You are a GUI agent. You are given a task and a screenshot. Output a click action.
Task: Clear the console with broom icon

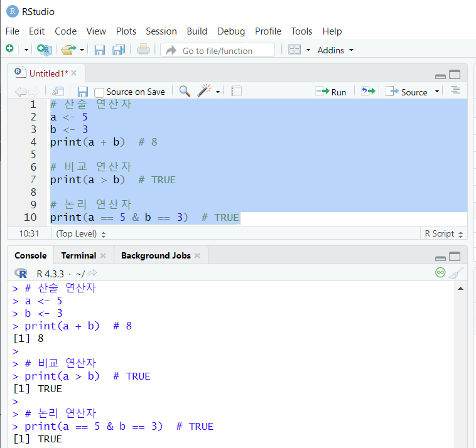click(456, 273)
